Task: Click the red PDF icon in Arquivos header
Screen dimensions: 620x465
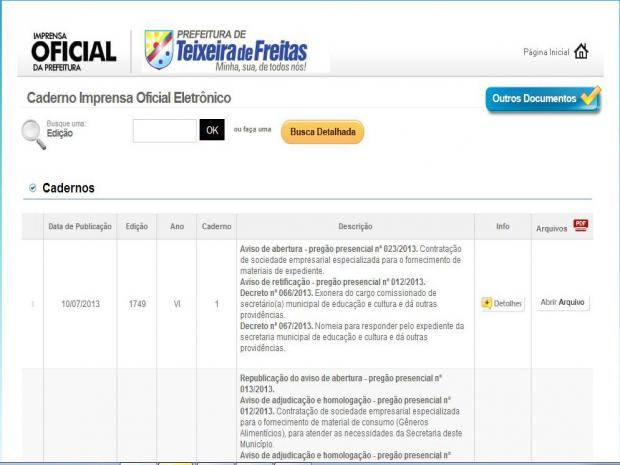Action: [x=580, y=225]
